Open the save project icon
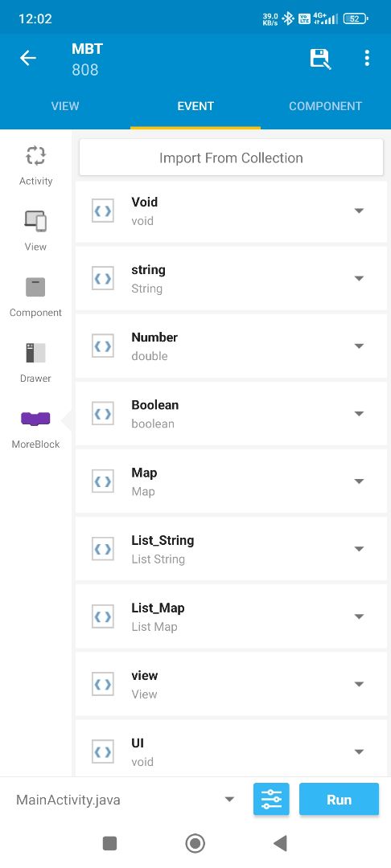The height and width of the screenshot is (868, 391). [320, 59]
